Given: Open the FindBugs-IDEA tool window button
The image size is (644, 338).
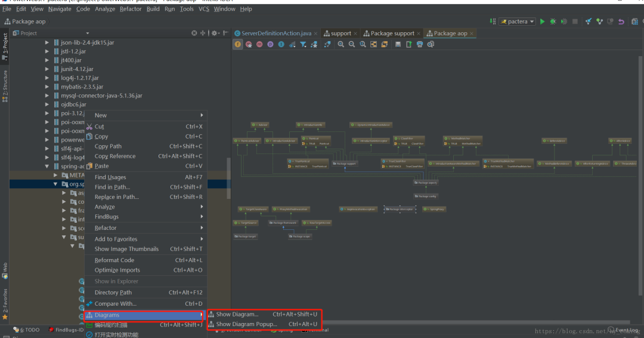Looking at the screenshot, I should 66,330.
